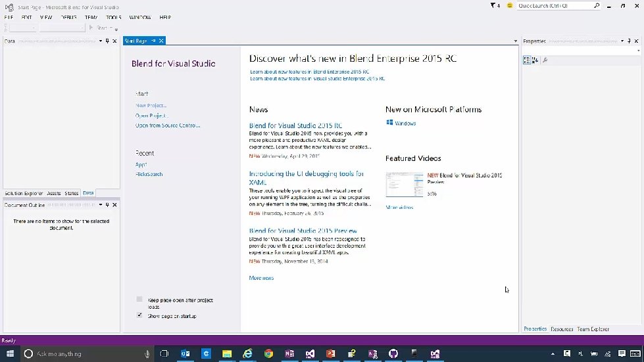644x362 pixels.
Task: Open the Data panel options dropdown arrow
Action: tap(100, 41)
